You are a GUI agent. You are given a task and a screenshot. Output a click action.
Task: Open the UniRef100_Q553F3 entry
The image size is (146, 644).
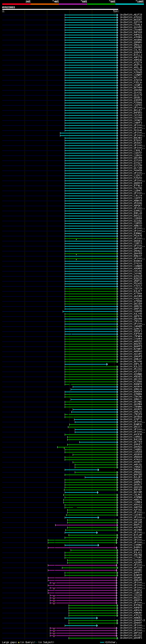(131, 331)
